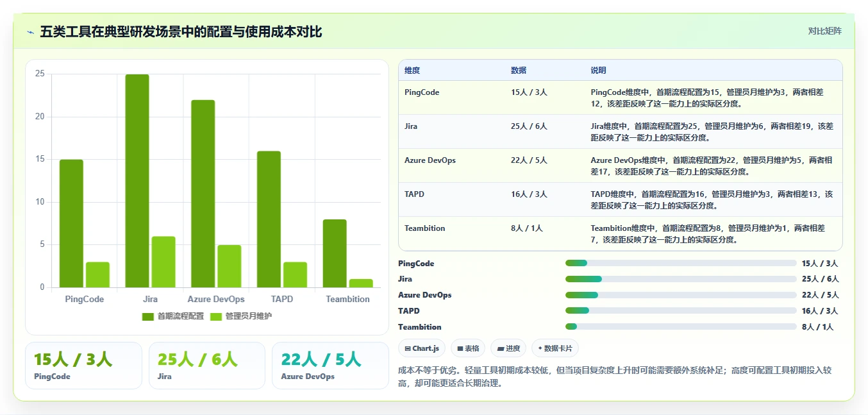
Task: Click the dark green 首期流程配置 legend swatch
Action: tap(148, 316)
